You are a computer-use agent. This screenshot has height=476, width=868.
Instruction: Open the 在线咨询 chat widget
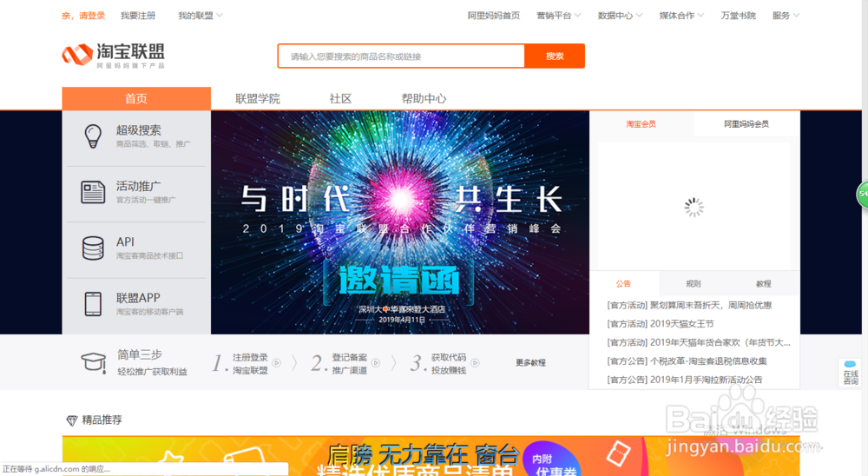coord(851,373)
